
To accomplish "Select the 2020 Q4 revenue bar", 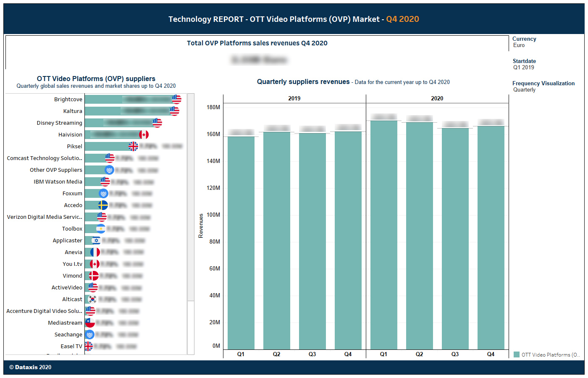I will 491,237.
